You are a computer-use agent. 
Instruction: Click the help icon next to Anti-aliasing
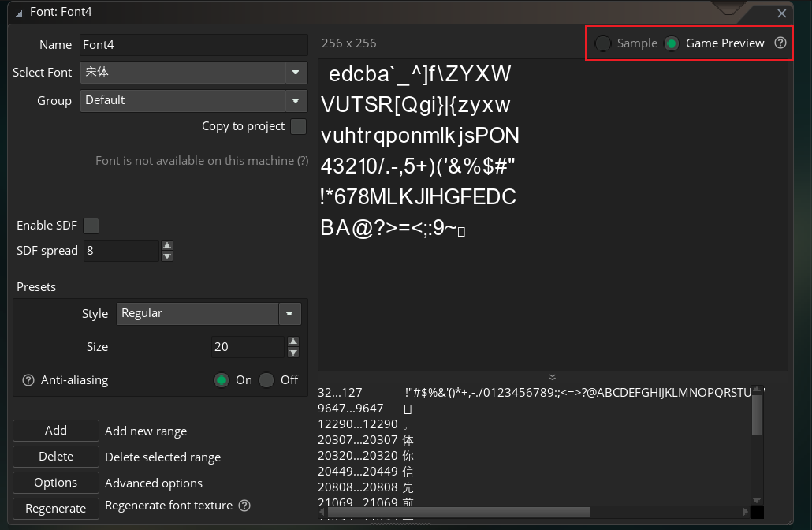click(28, 380)
